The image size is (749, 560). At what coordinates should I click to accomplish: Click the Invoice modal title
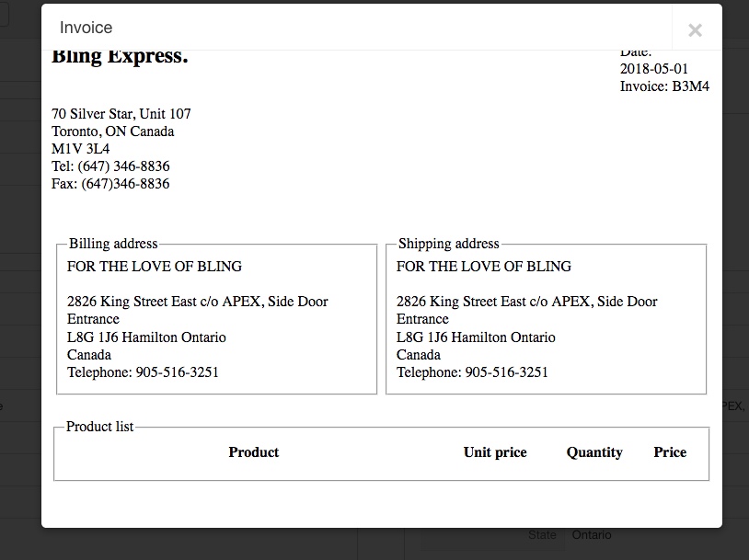tap(86, 28)
